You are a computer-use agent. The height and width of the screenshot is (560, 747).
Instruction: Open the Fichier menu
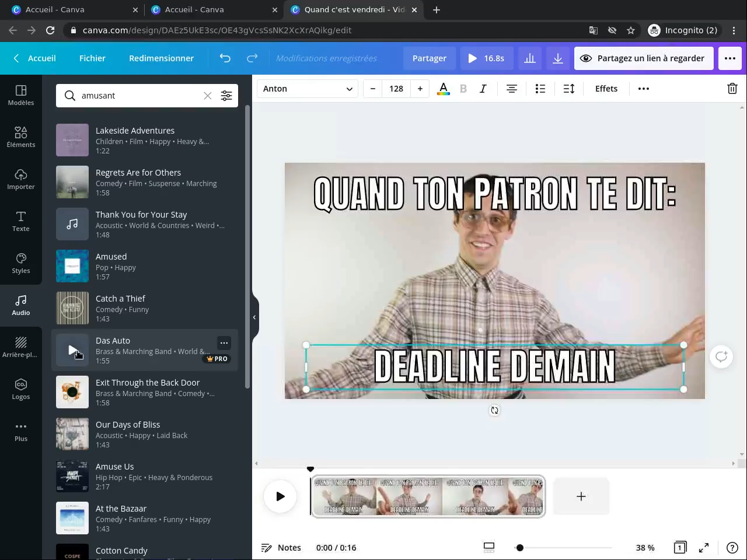[92, 58]
